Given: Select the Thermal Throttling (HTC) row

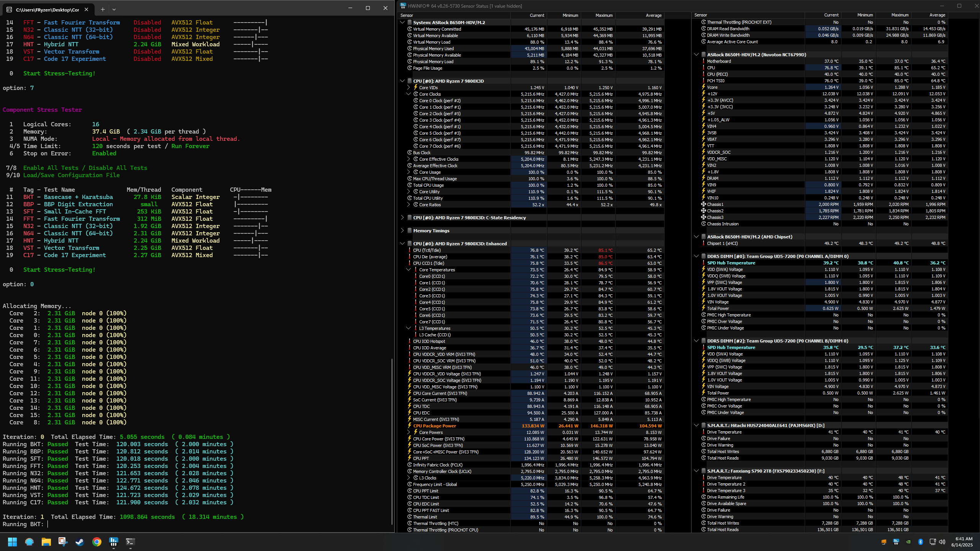Looking at the screenshot, I should point(531,523).
